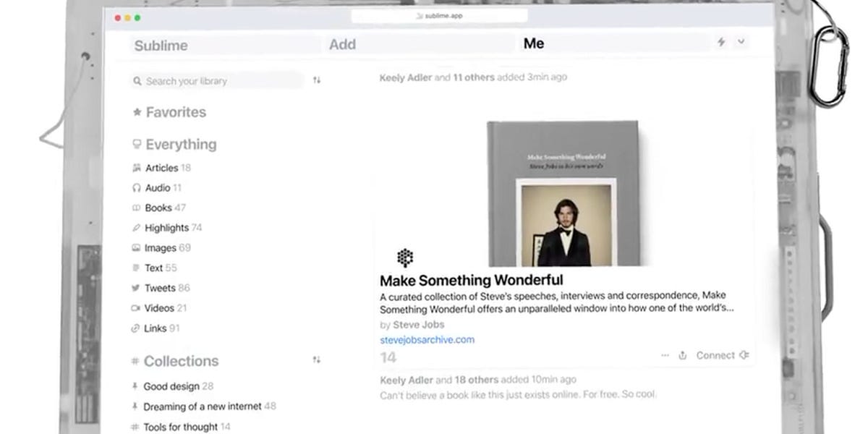868x434 pixels.
Task: Select Links 91 in library list
Action: point(162,328)
